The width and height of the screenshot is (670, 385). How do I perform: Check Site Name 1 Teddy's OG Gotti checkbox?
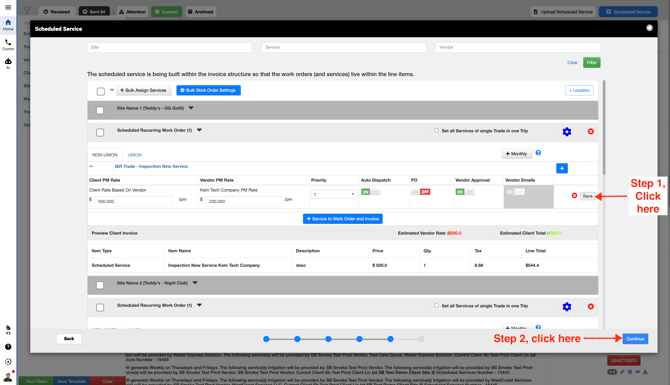[100, 110]
